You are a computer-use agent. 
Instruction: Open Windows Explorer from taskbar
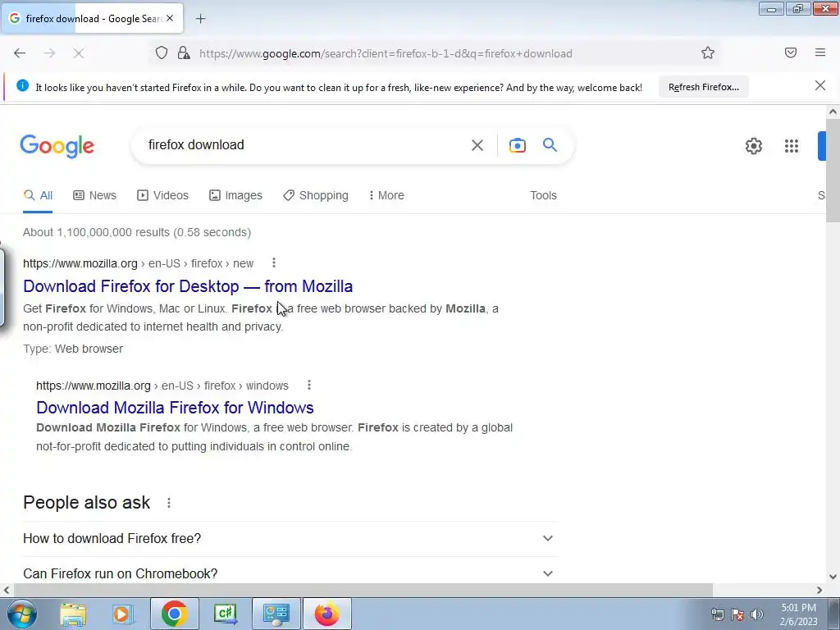pos(73,614)
